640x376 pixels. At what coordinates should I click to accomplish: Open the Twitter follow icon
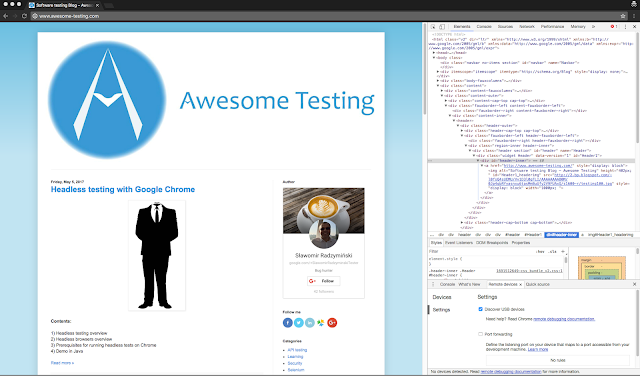pos(299,323)
